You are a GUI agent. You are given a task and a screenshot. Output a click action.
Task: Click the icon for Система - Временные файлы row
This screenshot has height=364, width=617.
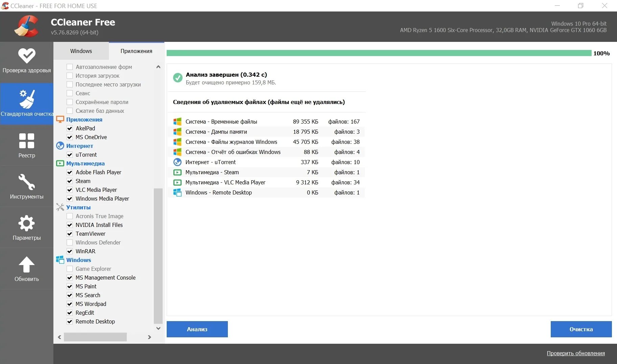tap(177, 122)
